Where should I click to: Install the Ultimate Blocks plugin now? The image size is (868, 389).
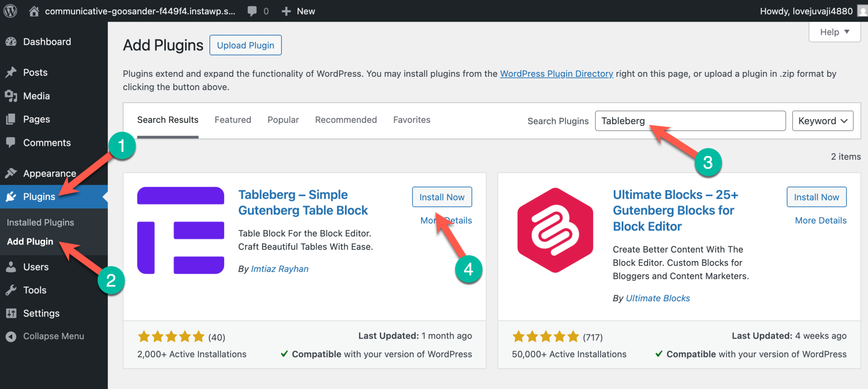pyautogui.click(x=816, y=197)
